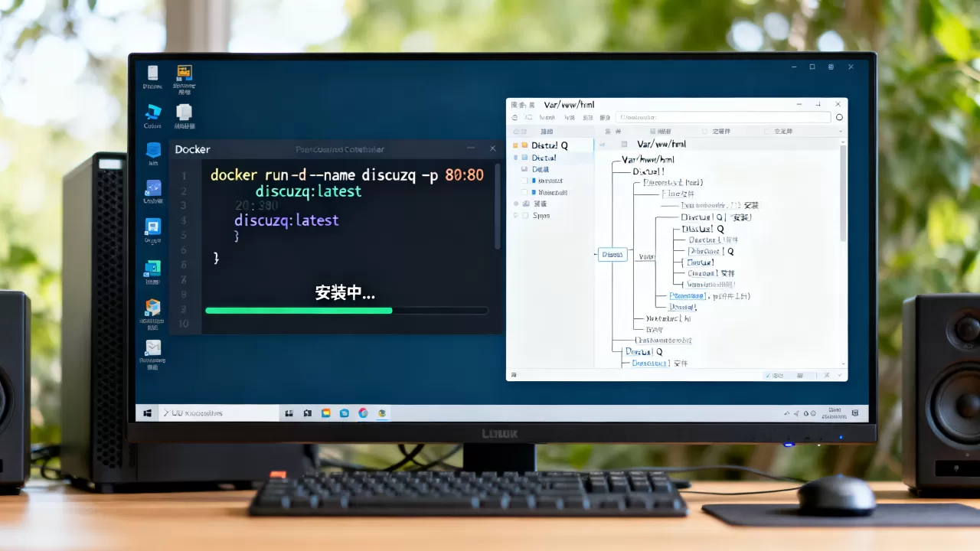Click the purple 'discuzq:latest' text in Docker

286,220
